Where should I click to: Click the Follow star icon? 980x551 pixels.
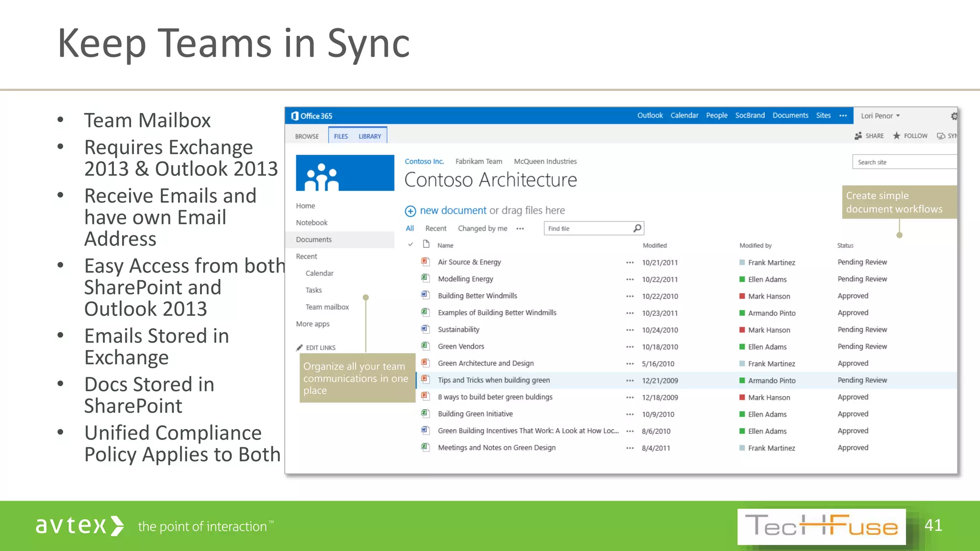897,136
